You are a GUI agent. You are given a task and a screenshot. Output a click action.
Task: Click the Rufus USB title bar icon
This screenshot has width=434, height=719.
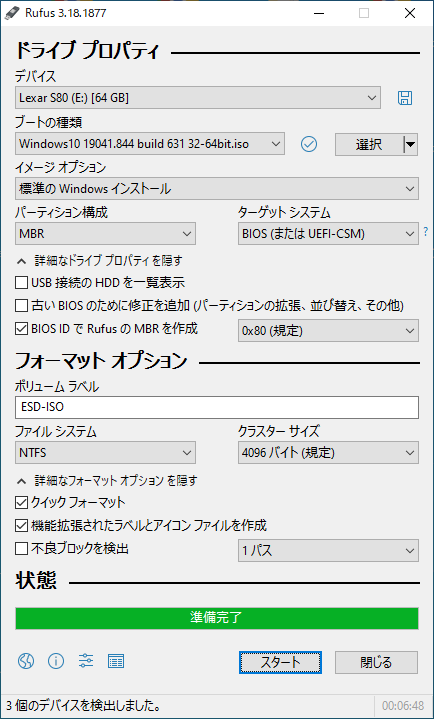(x=8, y=14)
